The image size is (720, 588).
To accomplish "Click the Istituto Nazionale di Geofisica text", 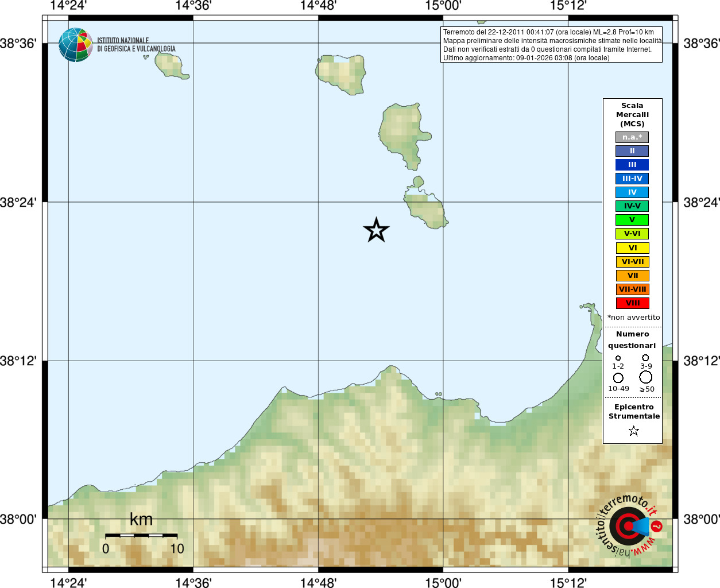I will coord(136,45).
